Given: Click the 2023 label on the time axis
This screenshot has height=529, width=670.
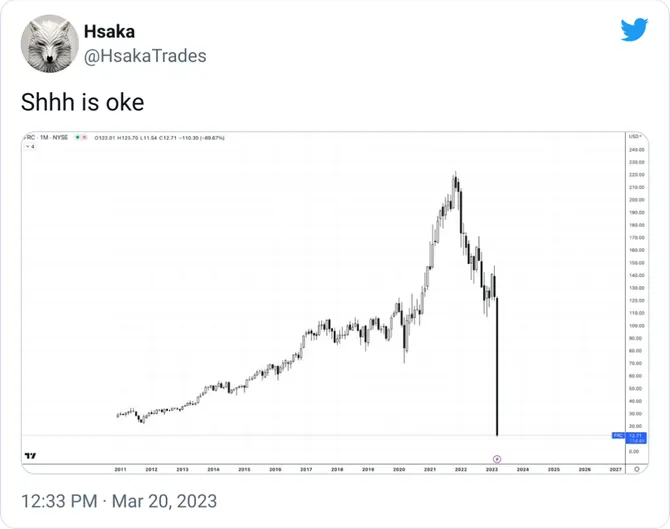Looking at the screenshot, I should click(492, 469).
